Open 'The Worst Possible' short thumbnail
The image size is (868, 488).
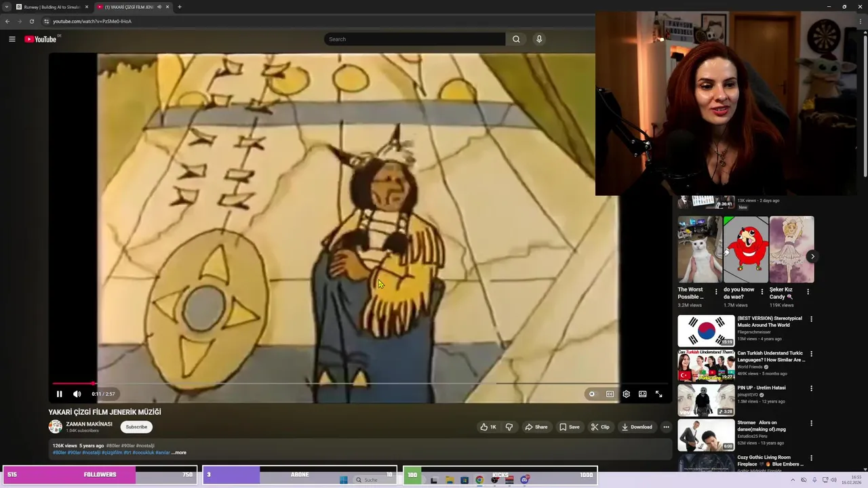click(x=700, y=249)
